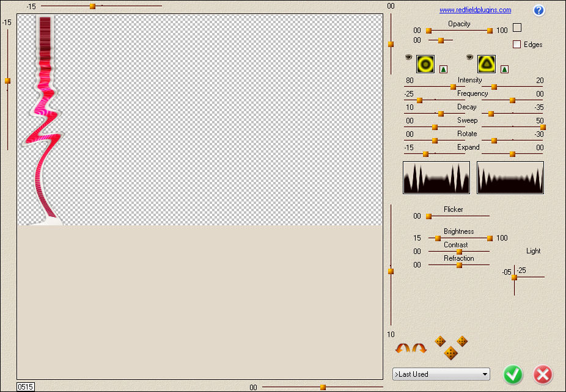This screenshot has height=392, width=566.
Task: Click left Decay slider handle at 10
Action: pyautogui.click(x=441, y=114)
